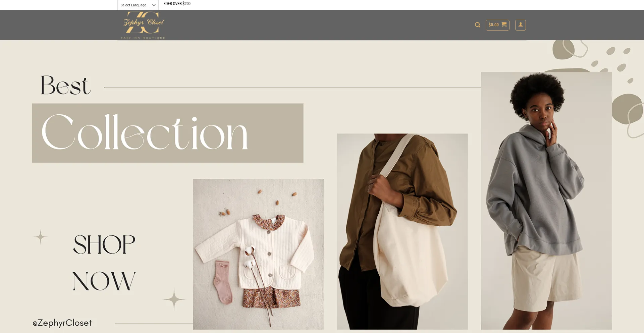Click the $0.00 cart total button
This screenshot has height=333, width=644.
tap(497, 24)
